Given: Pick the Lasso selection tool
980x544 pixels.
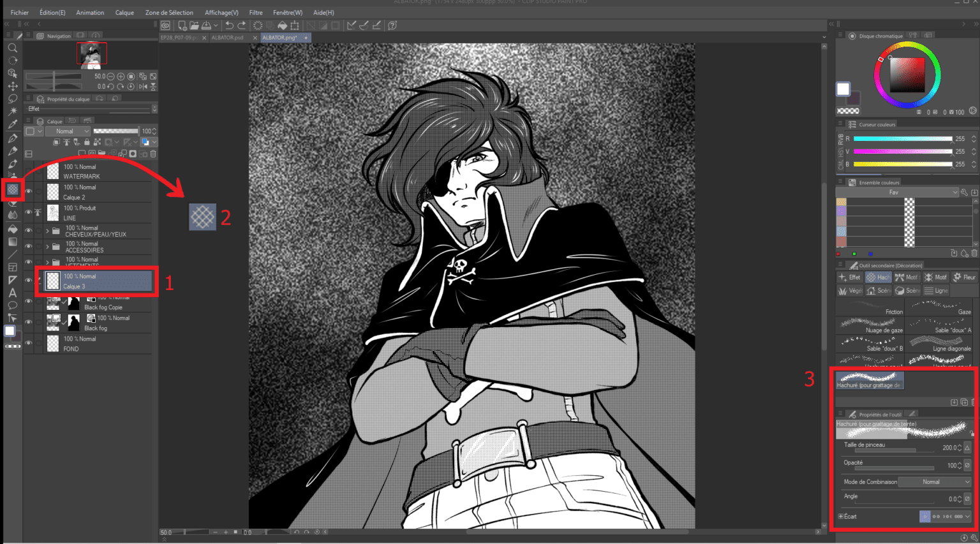Looking at the screenshot, I should point(12,99).
